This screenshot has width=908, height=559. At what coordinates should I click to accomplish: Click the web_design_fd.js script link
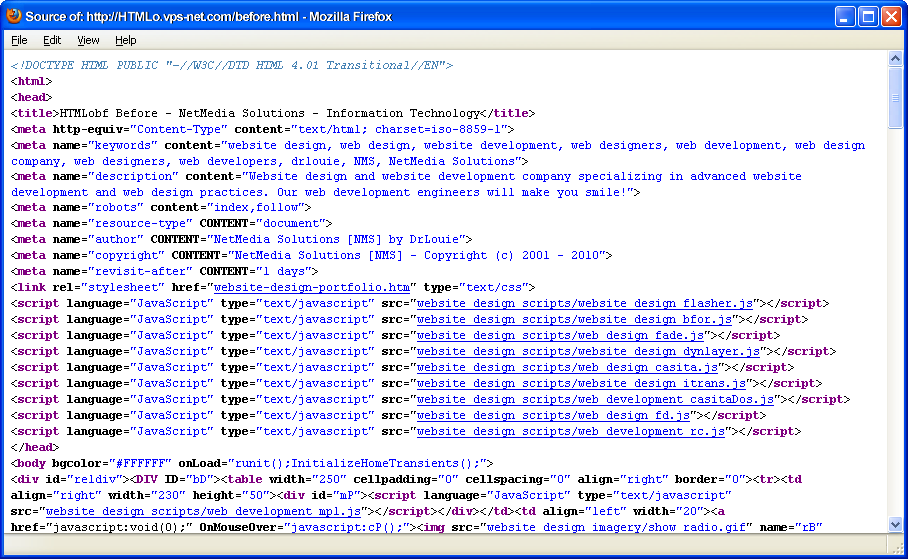[x=553, y=415]
